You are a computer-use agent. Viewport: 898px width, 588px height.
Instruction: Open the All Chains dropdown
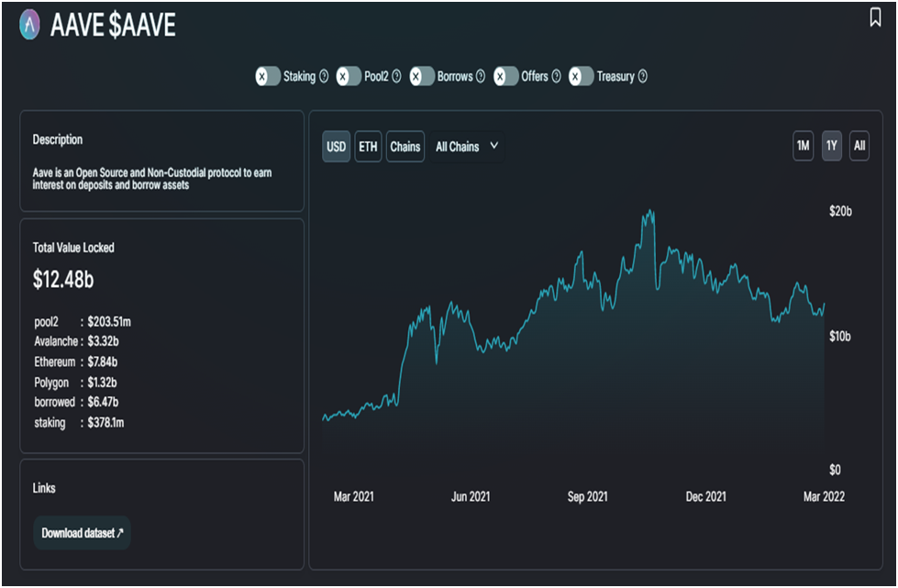coord(467,146)
